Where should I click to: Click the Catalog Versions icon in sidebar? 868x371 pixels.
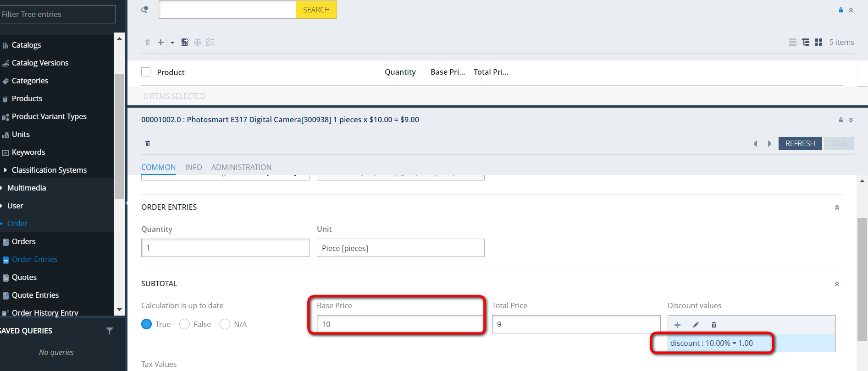pyautogui.click(x=6, y=63)
